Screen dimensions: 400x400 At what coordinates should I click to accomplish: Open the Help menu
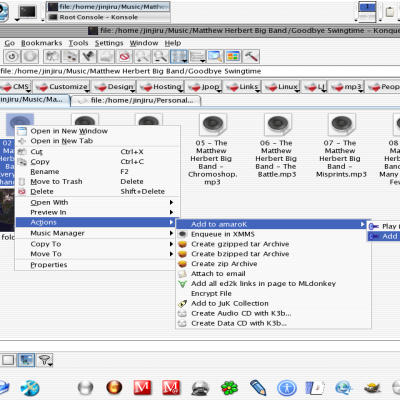[173, 43]
